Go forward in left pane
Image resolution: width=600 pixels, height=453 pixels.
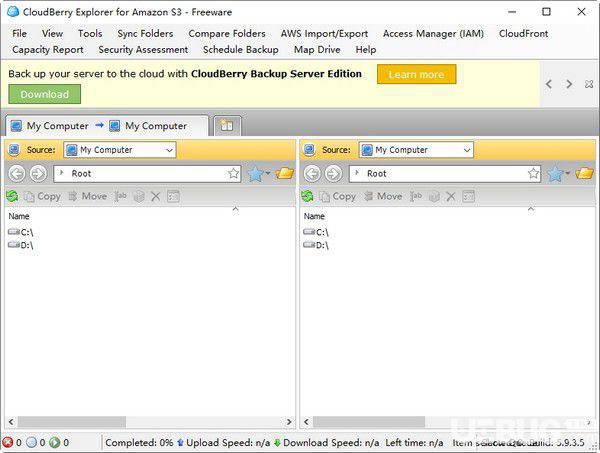[x=38, y=174]
